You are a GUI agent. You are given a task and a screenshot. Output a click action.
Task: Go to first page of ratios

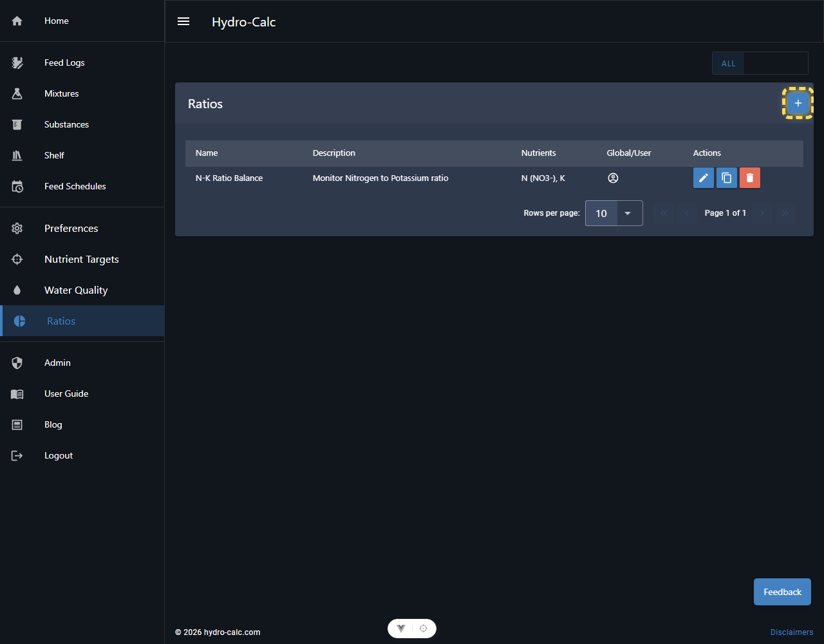tap(664, 213)
